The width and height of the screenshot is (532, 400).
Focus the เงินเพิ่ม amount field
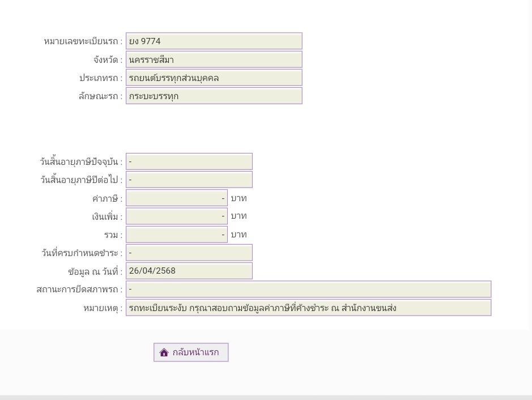pos(176,216)
